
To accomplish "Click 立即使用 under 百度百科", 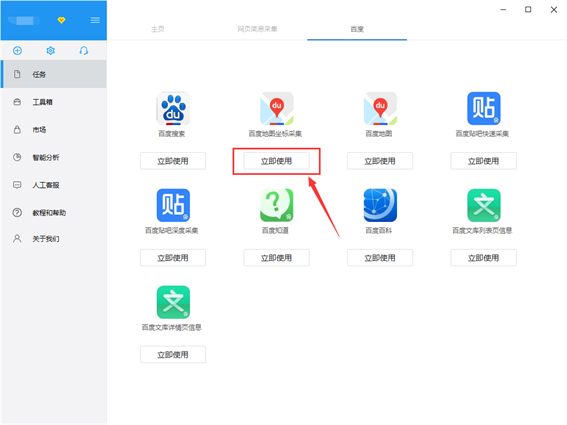I will (380, 258).
